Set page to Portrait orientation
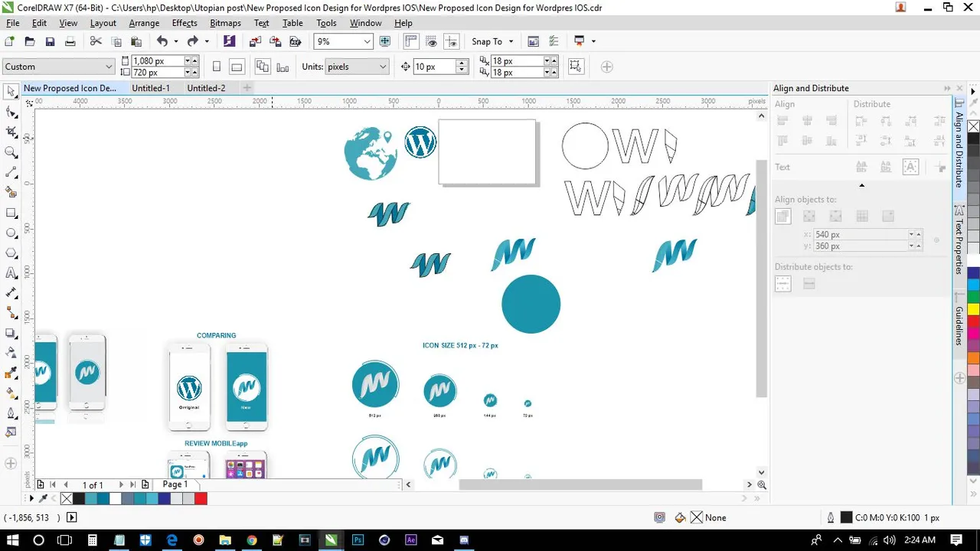980x551 pixels. [x=217, y=67]
